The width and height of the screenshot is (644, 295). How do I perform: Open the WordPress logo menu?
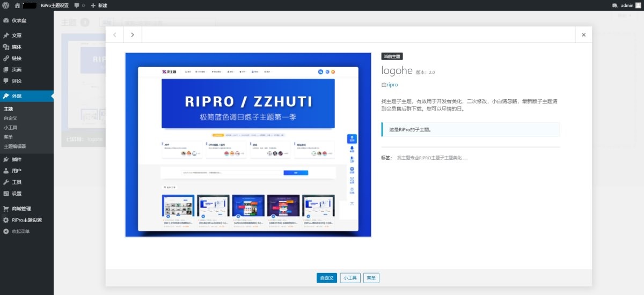coord(6,5)
